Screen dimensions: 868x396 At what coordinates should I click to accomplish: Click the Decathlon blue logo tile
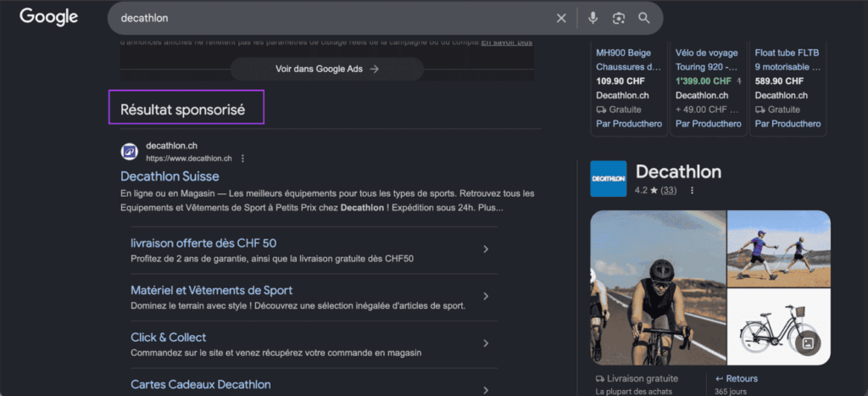click(609, 179)
